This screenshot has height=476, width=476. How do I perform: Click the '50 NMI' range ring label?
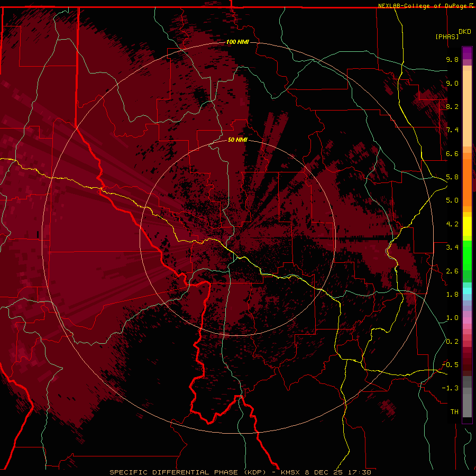pos(237,140)
